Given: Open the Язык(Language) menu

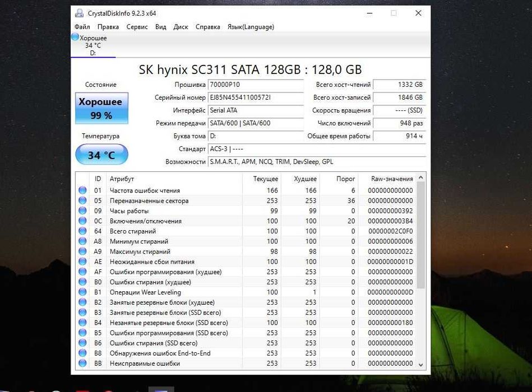Looking at the screenshot, I should (x=251, y=27).
